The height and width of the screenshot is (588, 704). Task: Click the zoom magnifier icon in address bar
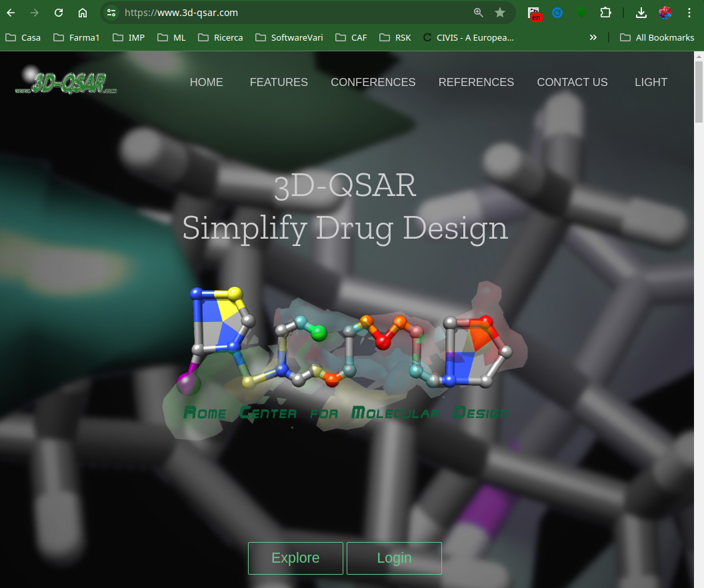click(x=479, y=13)
